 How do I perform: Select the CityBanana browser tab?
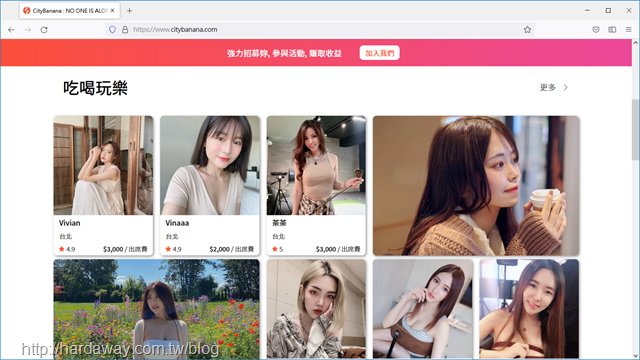click(69, 11)
